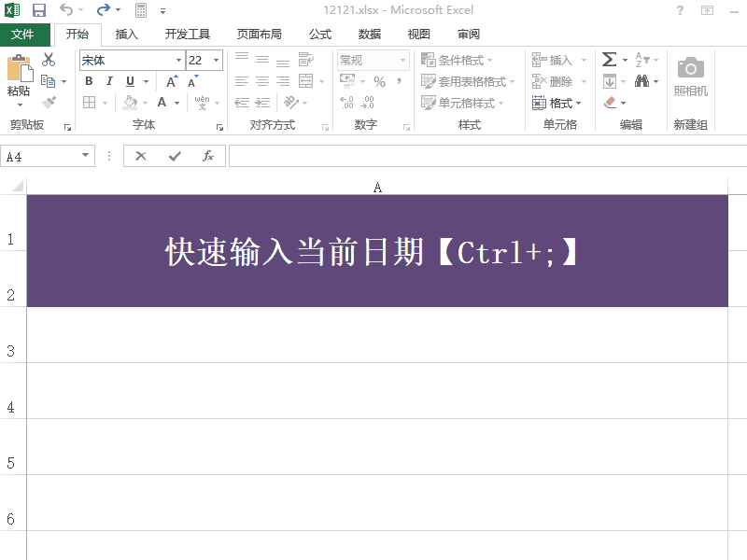Select the Camera (照相机) tool

tap(690, 75)
